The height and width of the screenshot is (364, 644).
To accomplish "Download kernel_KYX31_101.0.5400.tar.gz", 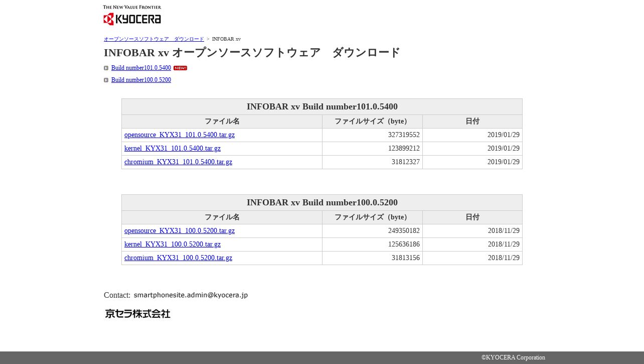I will pos(173,149).
